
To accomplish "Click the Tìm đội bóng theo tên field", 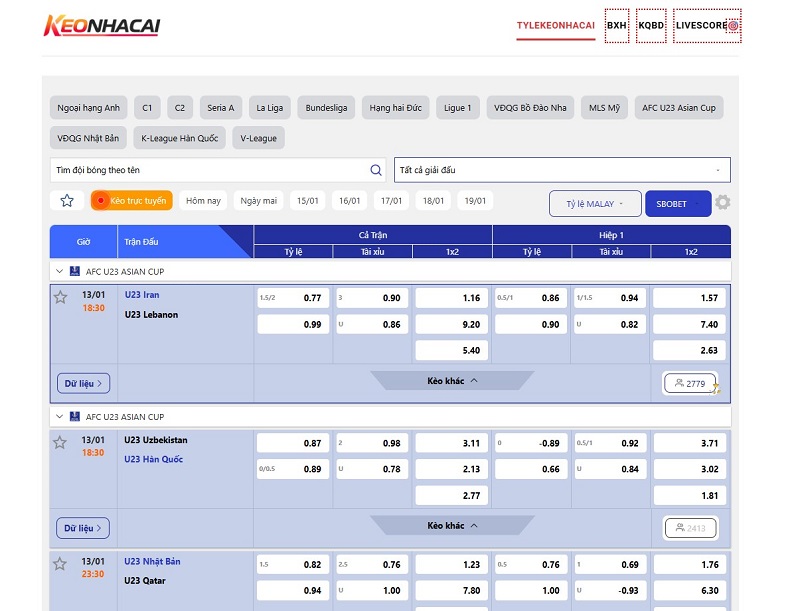I will [x=210, y=171].
